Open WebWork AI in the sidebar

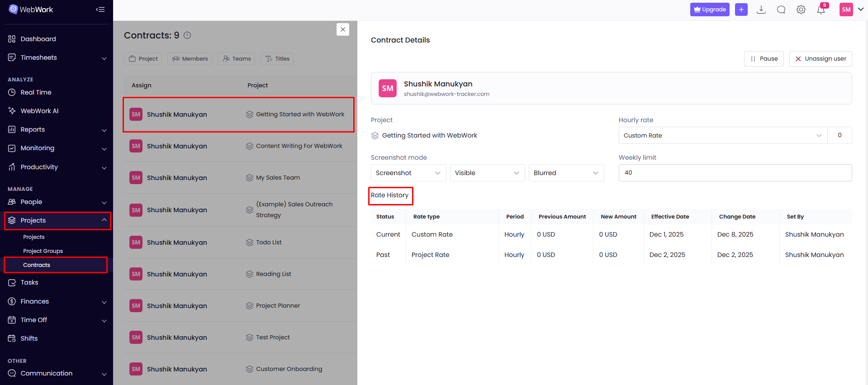click(x=39, y=111)
